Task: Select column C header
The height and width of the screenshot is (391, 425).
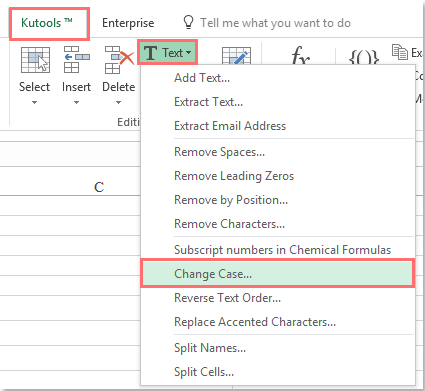Action: (99, 187)
